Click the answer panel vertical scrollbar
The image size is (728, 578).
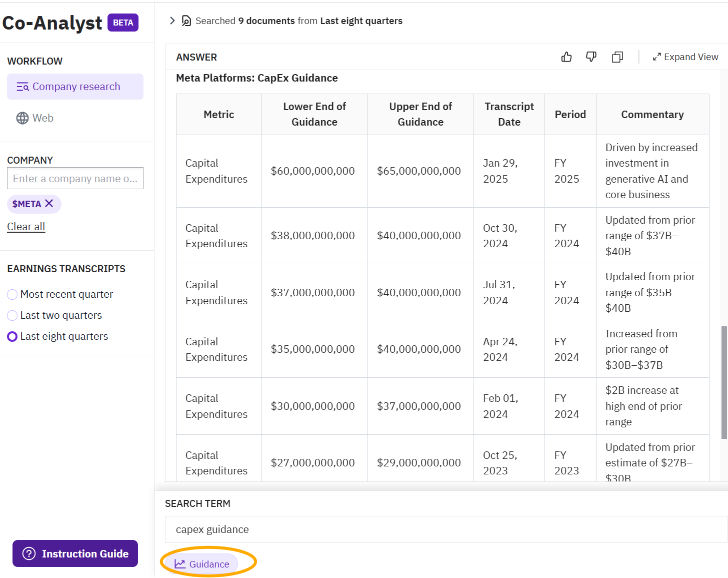tap(723, 382)
